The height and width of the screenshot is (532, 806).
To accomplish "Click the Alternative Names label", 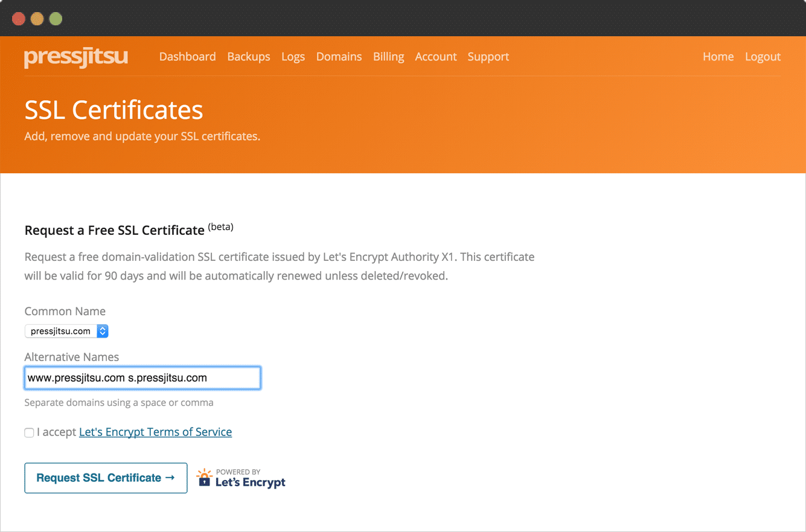I will pos(72,357).
